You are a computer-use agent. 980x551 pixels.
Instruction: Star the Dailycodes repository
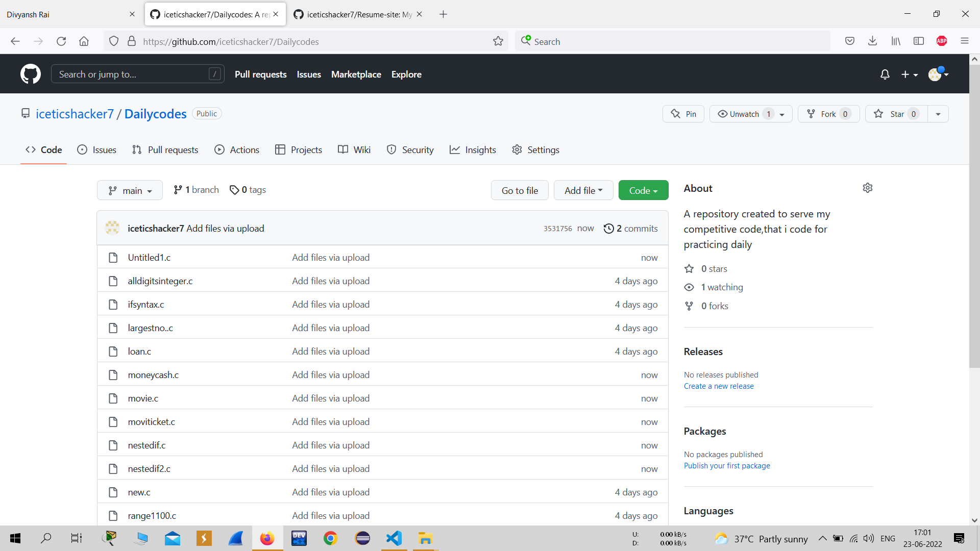pyautogui.click(x=896, y=114)
